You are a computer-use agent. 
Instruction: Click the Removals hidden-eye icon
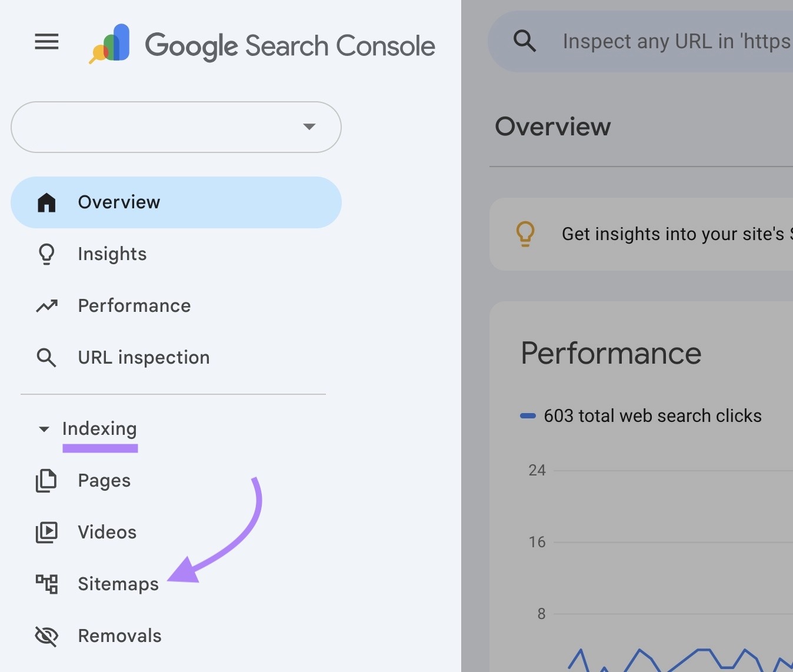point(46,636)
